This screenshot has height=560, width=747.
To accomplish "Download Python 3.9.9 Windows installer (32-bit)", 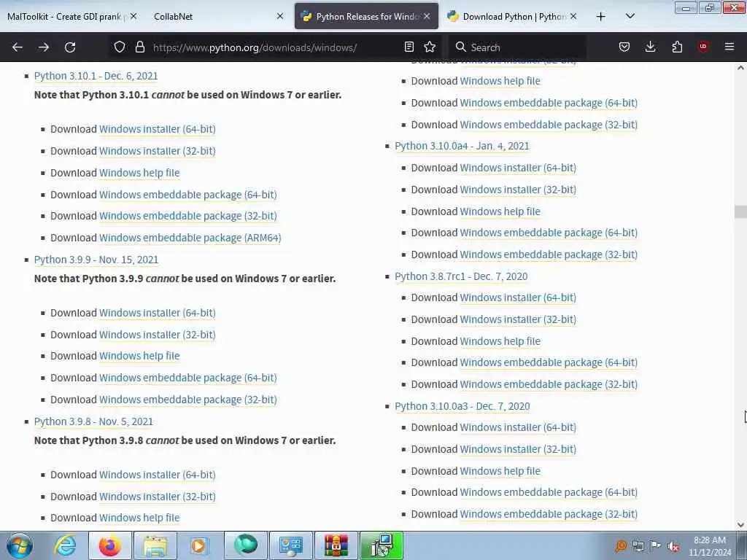I will pyautogui.click(x=158, y=335).
